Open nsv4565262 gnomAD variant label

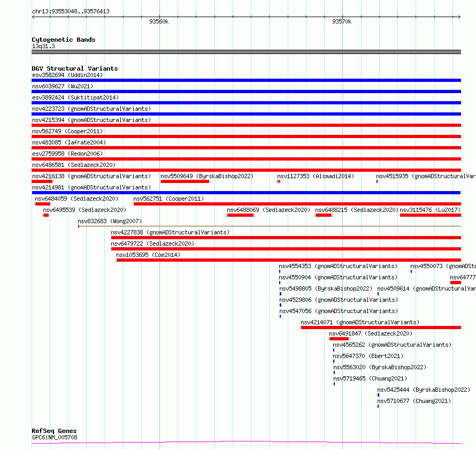pyautogui.click(x=392, y=345)
